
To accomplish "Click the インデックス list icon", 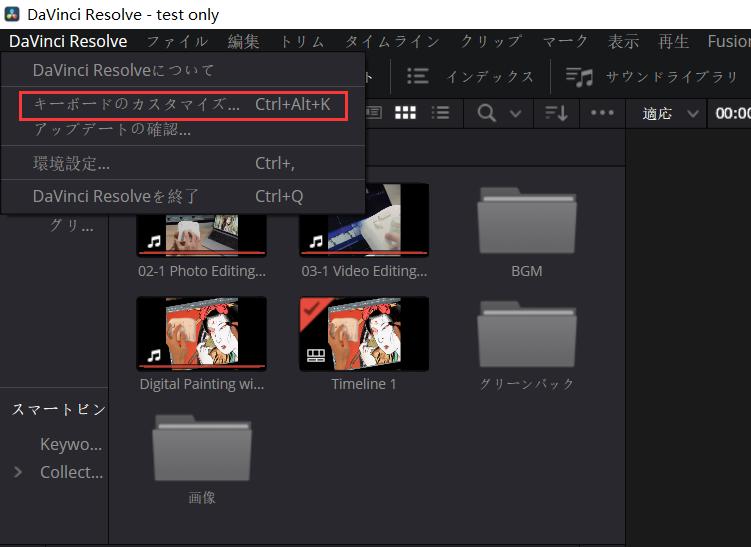I will pos(418,76).
